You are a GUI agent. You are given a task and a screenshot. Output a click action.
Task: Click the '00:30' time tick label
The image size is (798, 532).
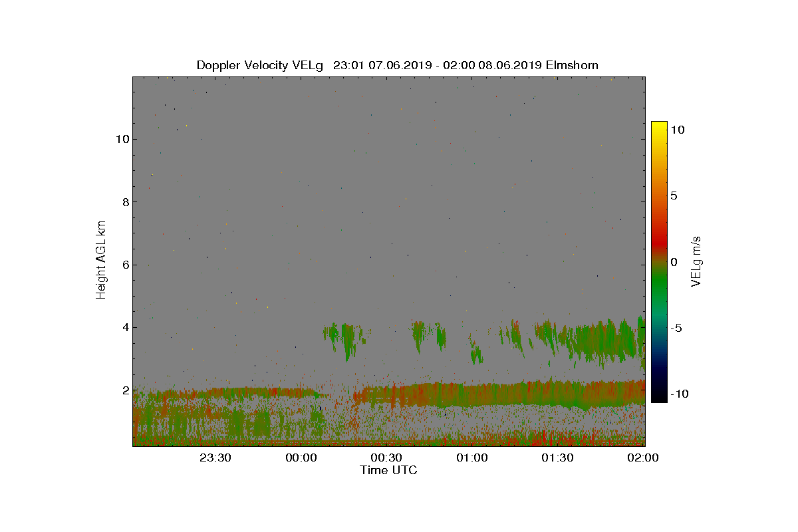[x=386, y=458]
